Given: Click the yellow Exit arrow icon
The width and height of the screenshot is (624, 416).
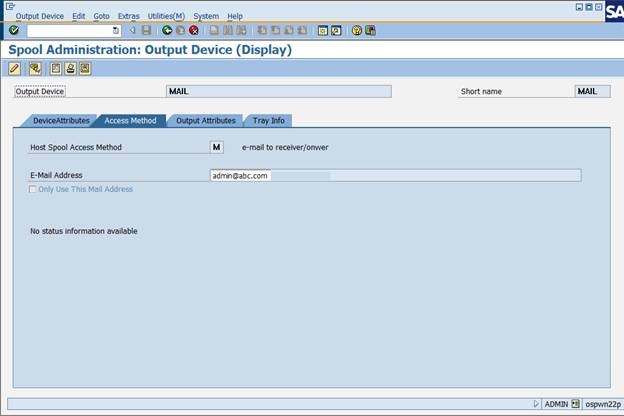Looking at the screenshot, I should [x=181, y=30].
